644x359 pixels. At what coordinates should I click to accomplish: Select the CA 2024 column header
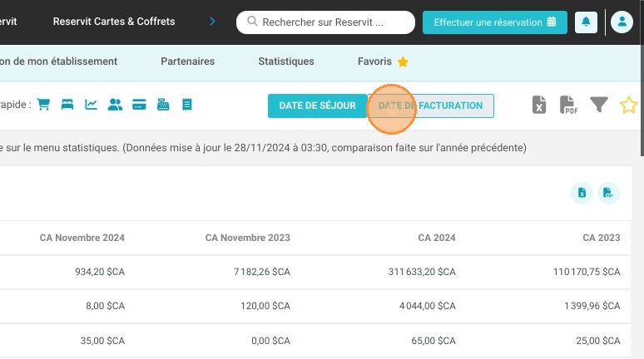coord(437,238)
